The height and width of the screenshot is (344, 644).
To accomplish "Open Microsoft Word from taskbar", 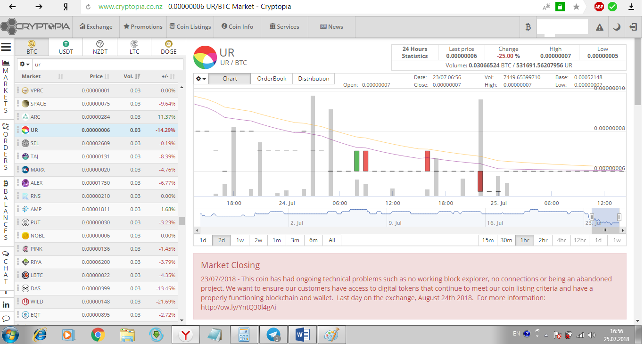I will [302, 335].
